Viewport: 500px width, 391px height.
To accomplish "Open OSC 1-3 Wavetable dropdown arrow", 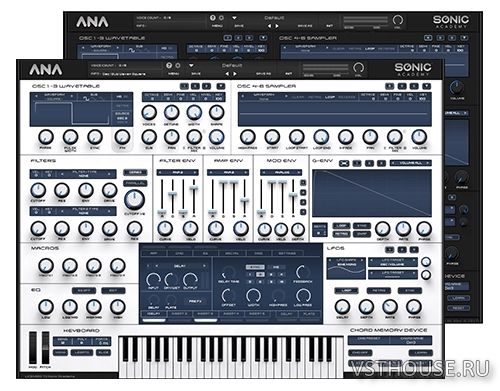I will coord(221,86).
